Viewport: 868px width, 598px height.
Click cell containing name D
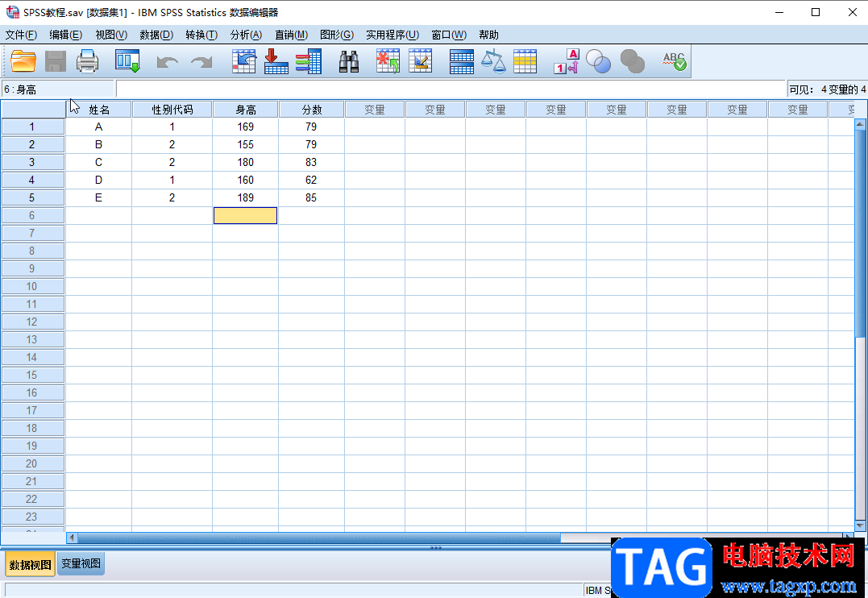click(98, 180)
